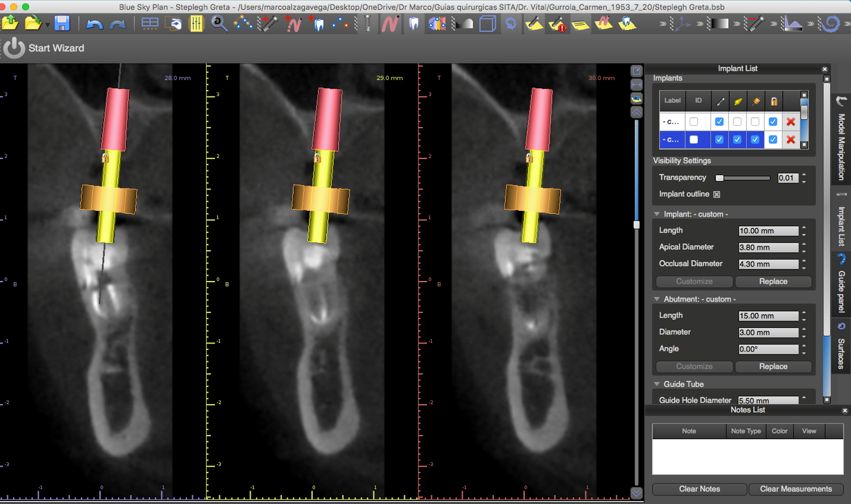Click the hand capture screenshot tool

[x=174, y=24]
